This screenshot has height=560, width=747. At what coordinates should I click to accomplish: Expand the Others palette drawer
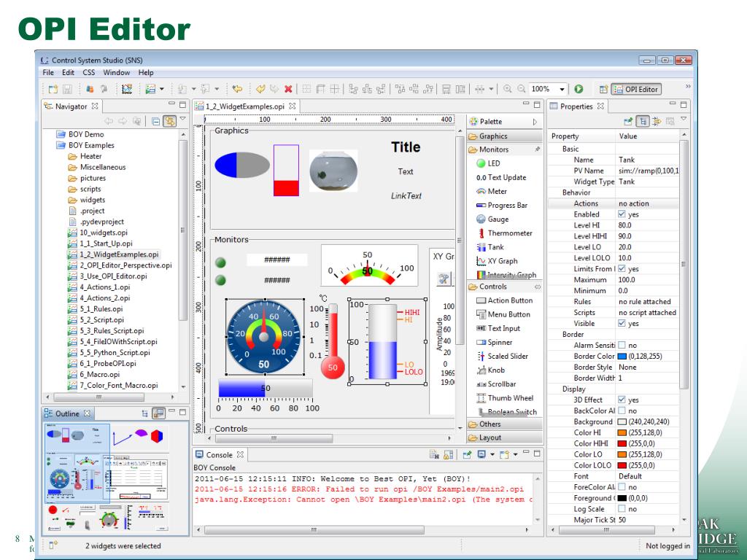pos(505,424)
